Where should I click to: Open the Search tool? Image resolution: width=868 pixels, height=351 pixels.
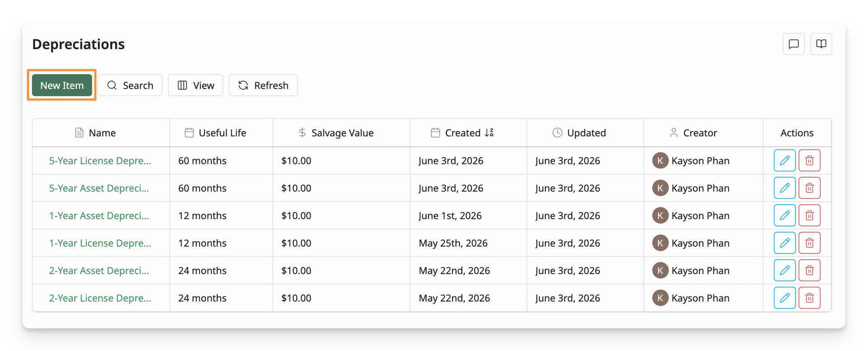click(130, 85)
